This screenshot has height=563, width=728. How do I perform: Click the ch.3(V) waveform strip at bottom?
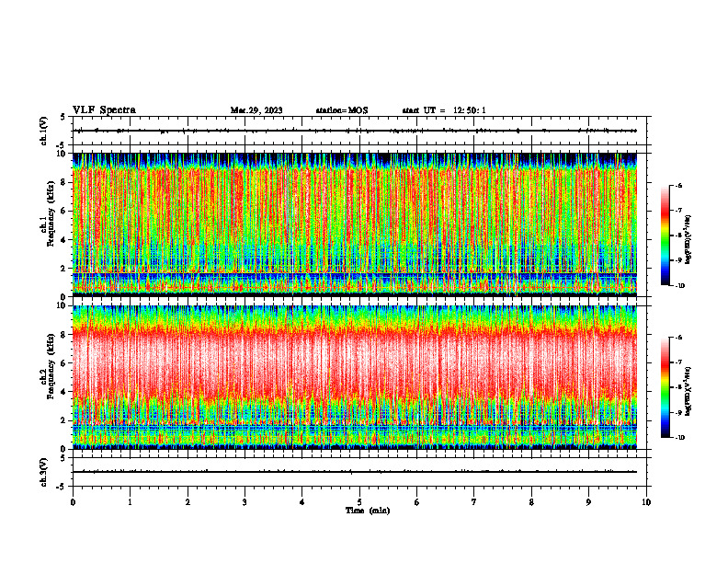359,472
